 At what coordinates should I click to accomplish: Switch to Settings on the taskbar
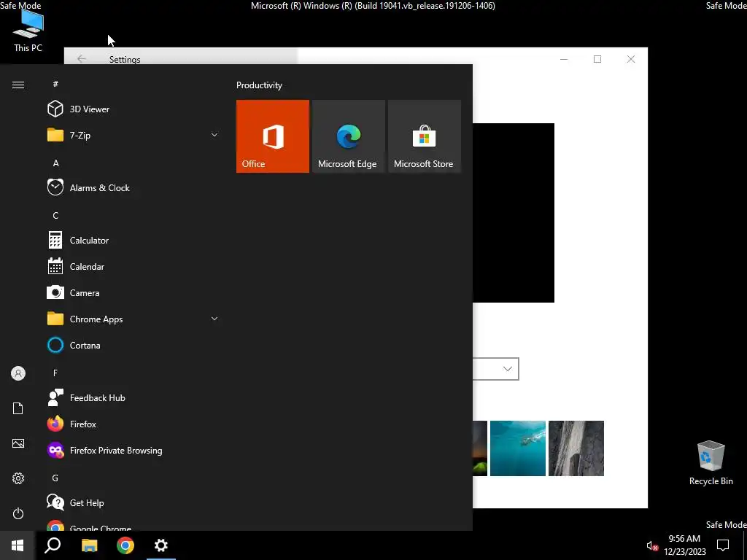pyautogui.click(x=161, y=545)
